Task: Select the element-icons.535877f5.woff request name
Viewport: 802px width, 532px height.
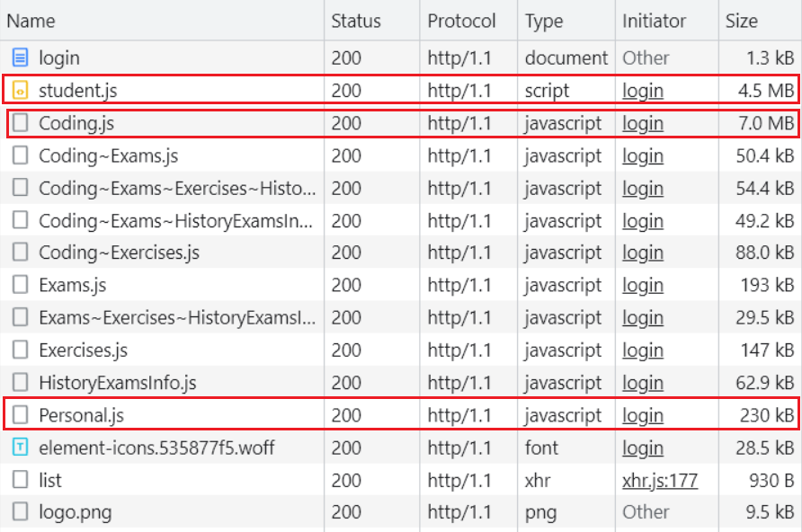Action: [156, 448]
